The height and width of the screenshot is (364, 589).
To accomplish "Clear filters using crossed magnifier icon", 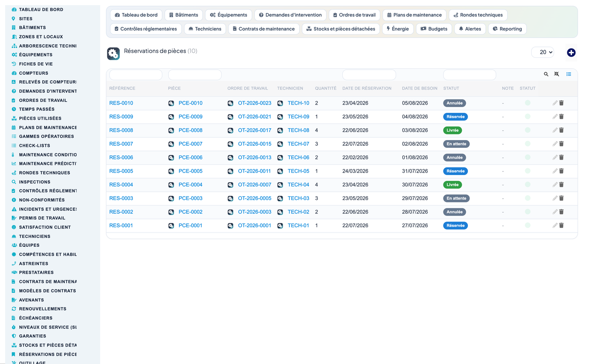I will pos(556,74).
